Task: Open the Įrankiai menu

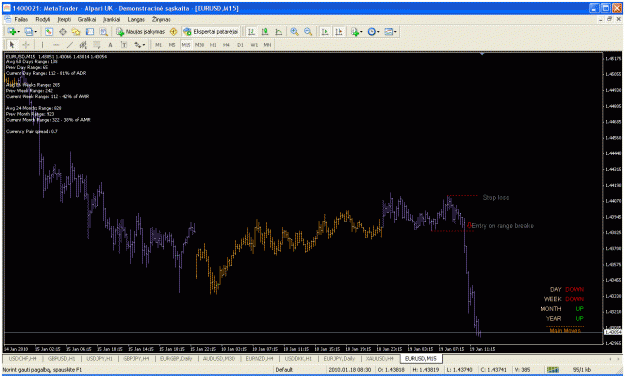Action: pyautogui.click(x=111, y=19)
